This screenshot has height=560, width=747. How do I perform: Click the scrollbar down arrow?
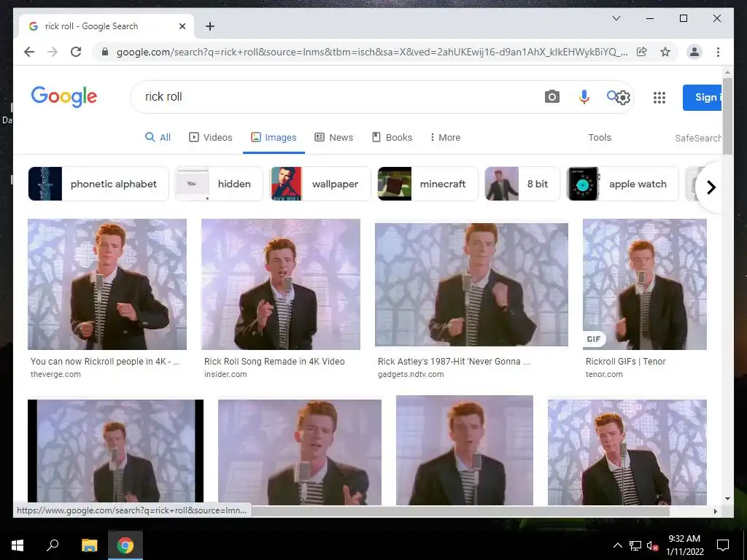coord(727,499)
